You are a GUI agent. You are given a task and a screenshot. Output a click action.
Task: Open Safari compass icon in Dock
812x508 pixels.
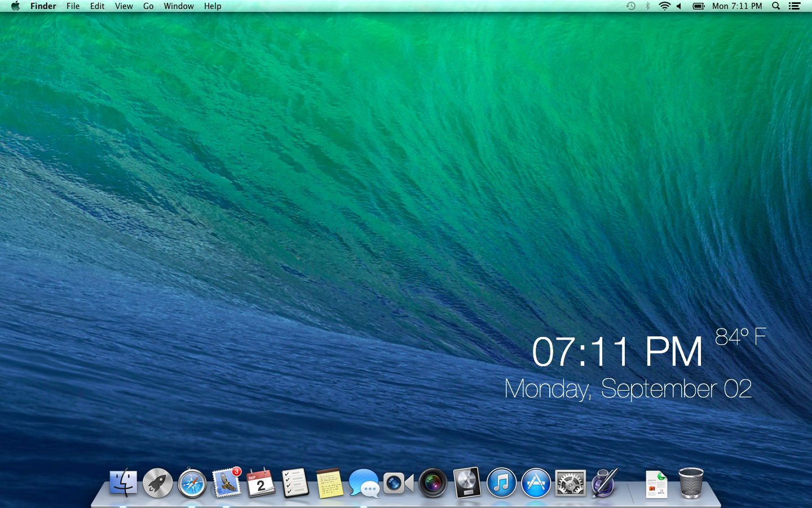(192, 484)
